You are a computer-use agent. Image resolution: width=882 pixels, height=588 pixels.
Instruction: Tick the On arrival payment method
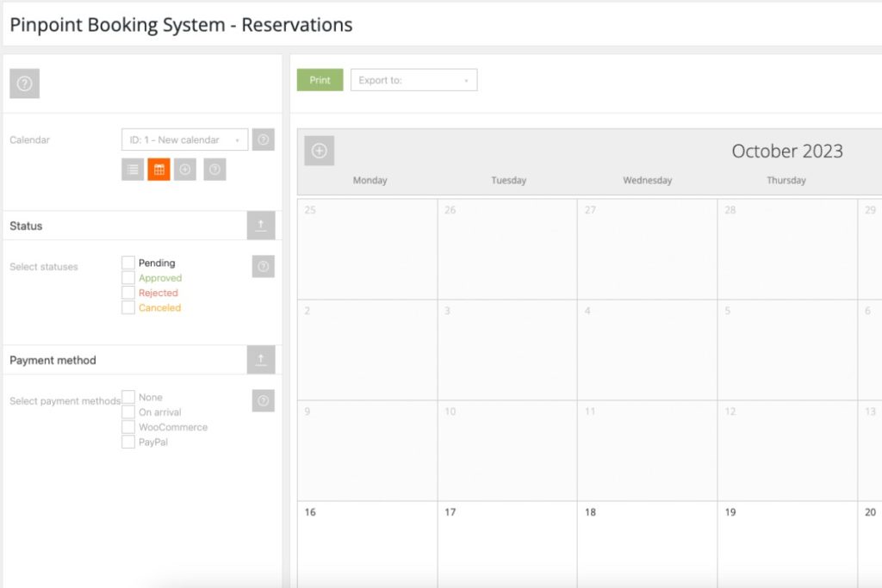pyautogui.click(x=128, y=412)
